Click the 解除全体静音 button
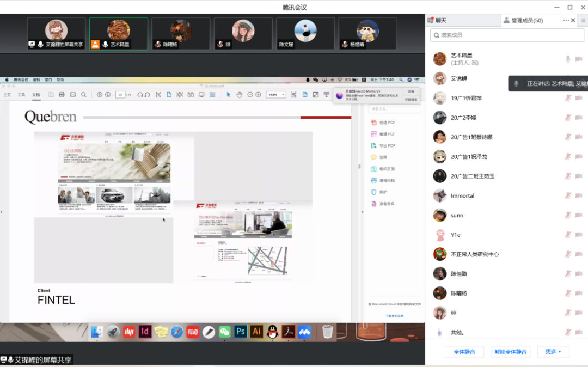Image resolution: width=588 pixels, height=367 pixels. (510, 352)
